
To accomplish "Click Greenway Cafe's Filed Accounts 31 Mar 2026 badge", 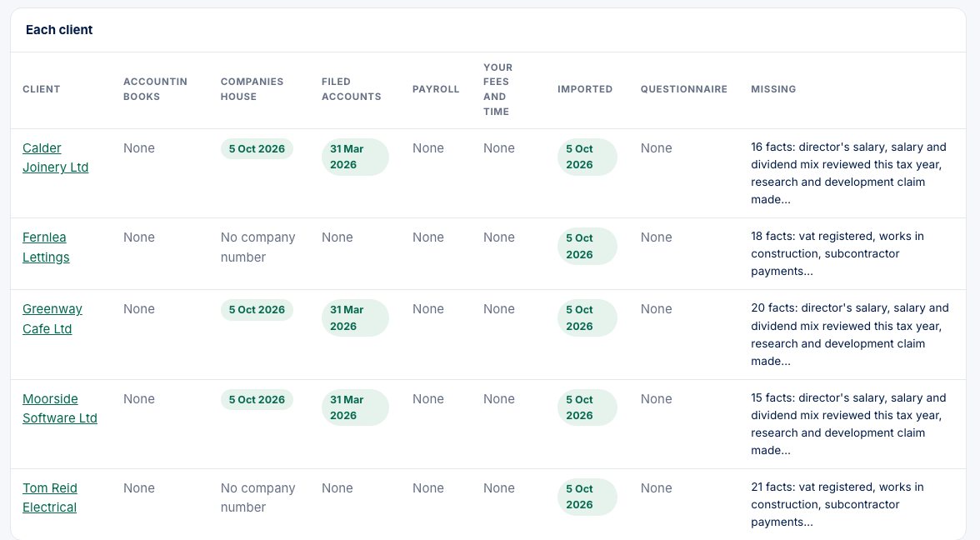I will (x=355, y=318).
